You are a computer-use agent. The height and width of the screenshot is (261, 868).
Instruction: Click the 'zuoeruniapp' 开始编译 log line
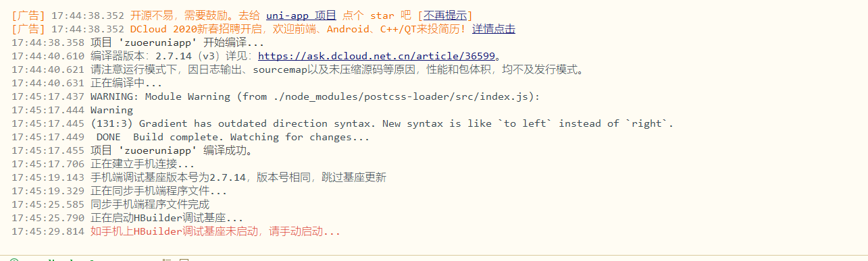(138, 42)
